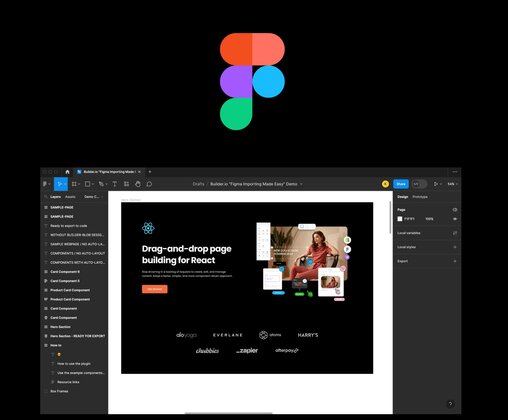Viewport: 508px width, 420px height.
Task: Select 'Use the example components...' layer
Action: 81,373
